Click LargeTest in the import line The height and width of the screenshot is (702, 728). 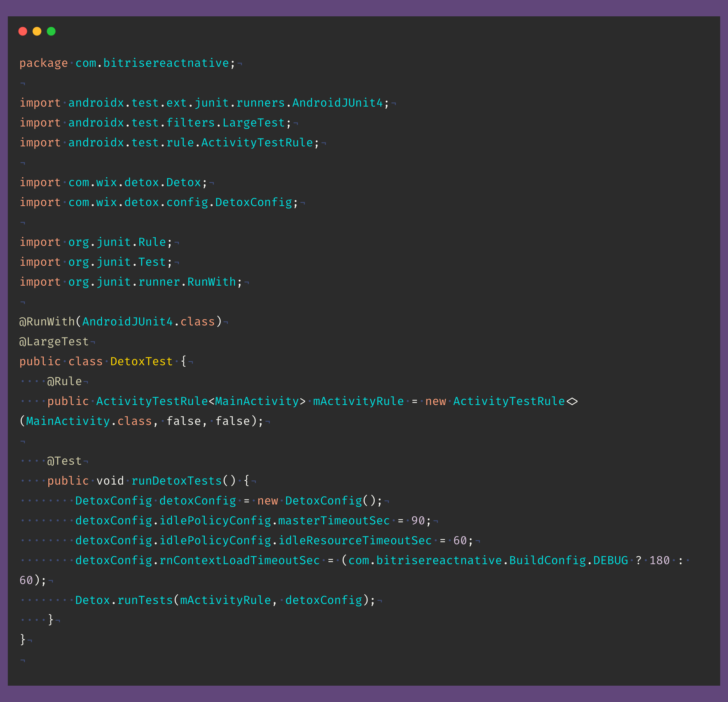click(x=254, y=123)
